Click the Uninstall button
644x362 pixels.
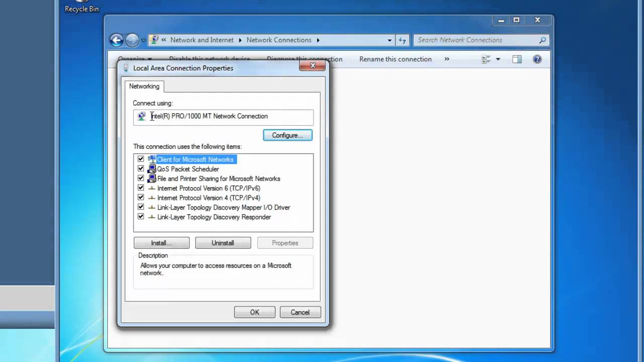tap(223, 243)
